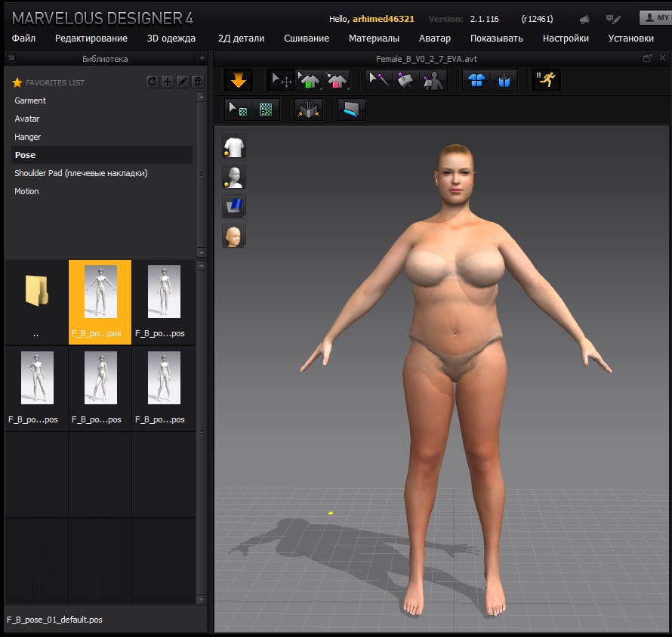Click the running figure animation icon
The image size is (672, 637).
546,80
